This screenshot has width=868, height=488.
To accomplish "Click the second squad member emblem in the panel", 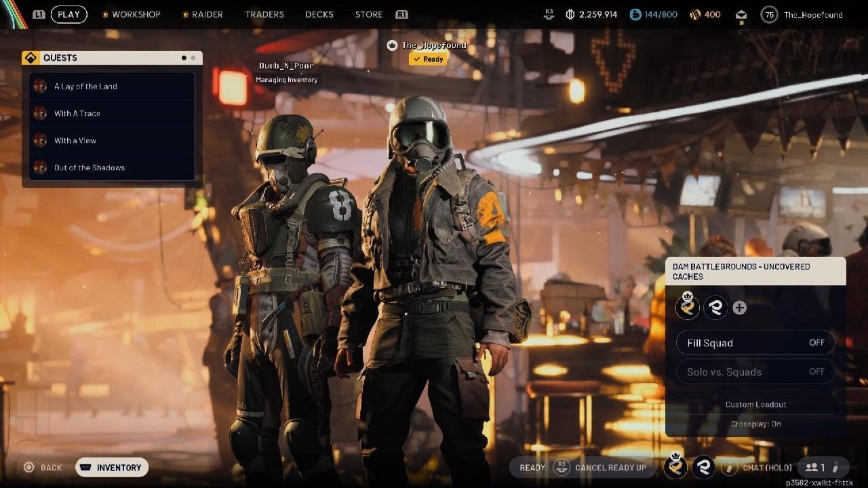I will pyautogui.click(x=715, y=308).
